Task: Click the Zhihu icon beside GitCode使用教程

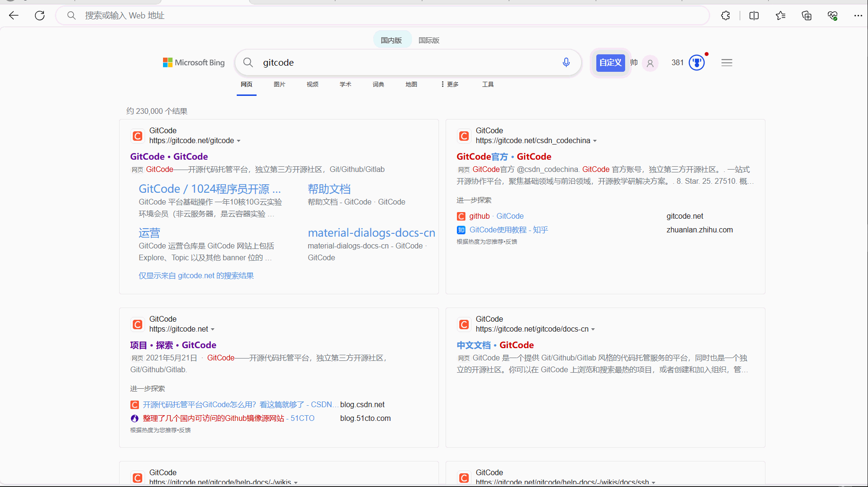Action: [x=461, y=230]
